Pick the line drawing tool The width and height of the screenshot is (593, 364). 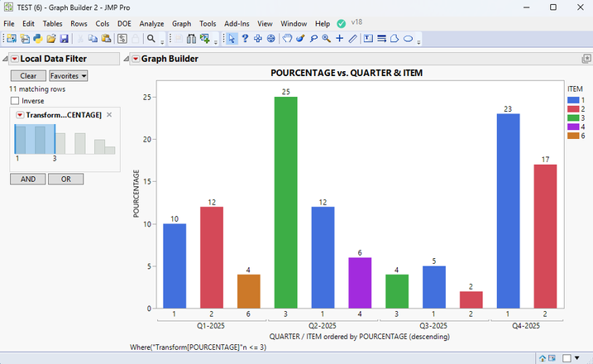tap(352, 39)
